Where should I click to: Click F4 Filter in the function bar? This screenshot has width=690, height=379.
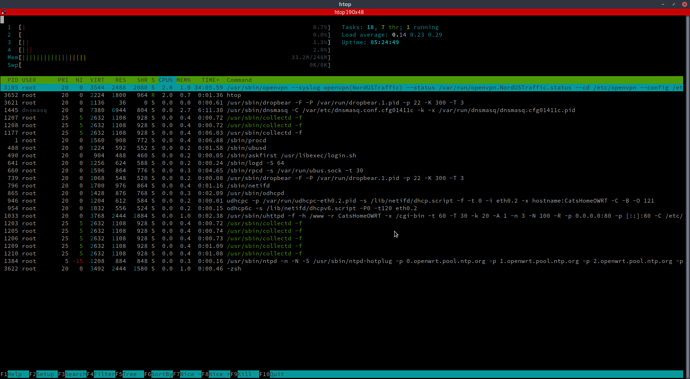coord(101,374)
